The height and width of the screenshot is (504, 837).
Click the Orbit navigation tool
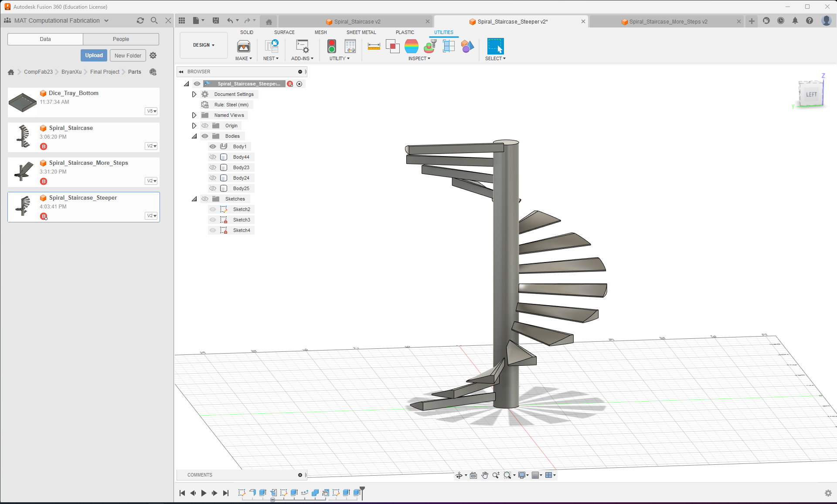(459, 475)
